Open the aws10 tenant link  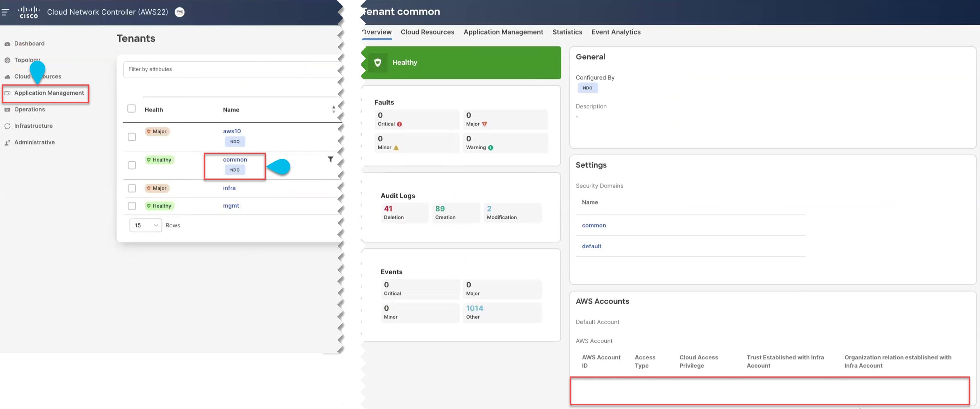(x=232, y=131)
